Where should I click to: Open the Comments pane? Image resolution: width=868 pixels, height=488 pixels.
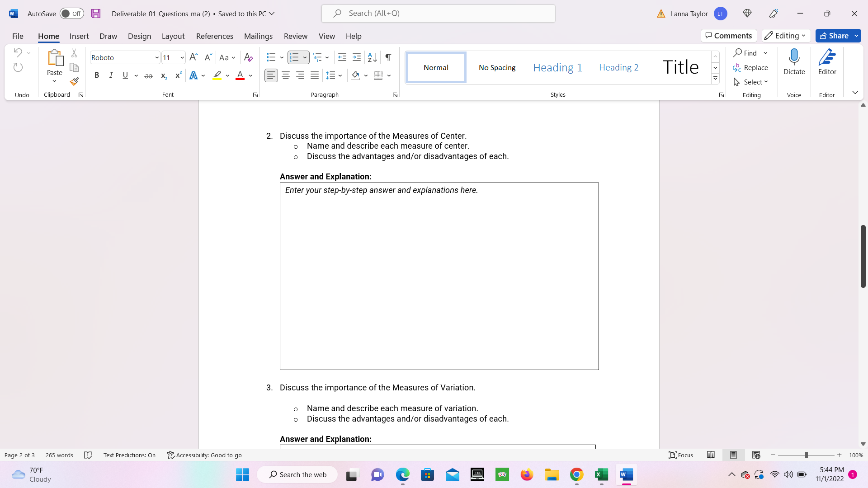coord(728,35)
